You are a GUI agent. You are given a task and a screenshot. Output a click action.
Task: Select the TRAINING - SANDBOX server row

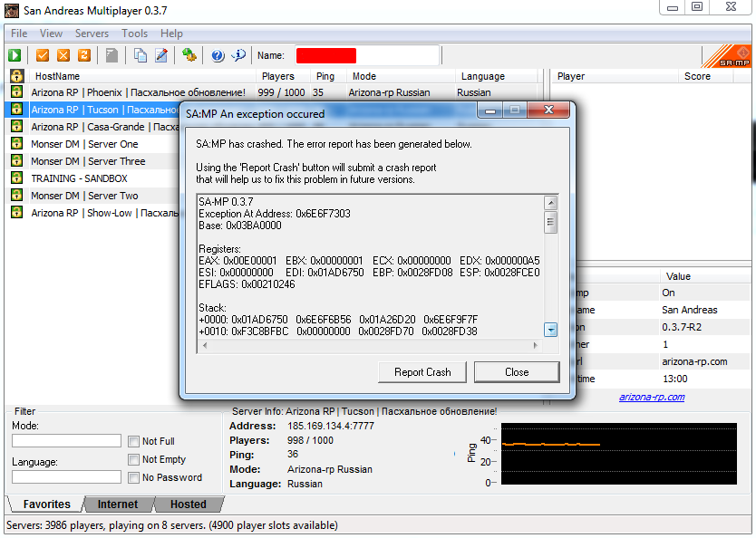pos(93,178)
